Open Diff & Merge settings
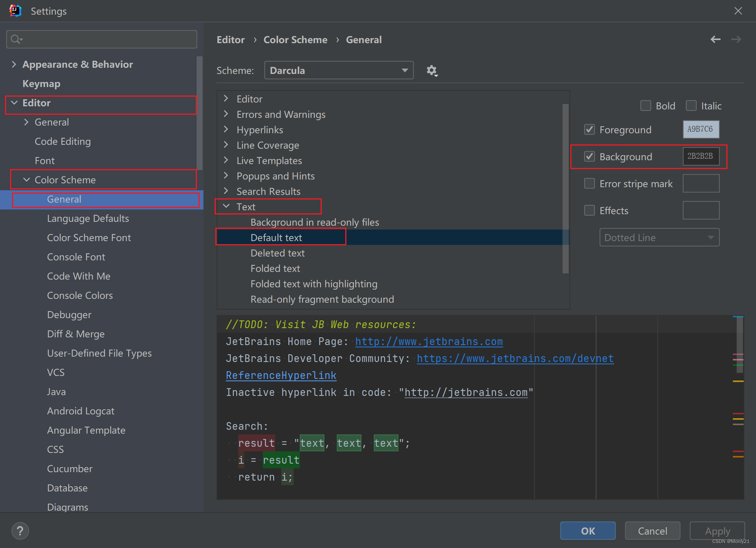The height and width of the screenshot is (548, 756). coord(76,334)
